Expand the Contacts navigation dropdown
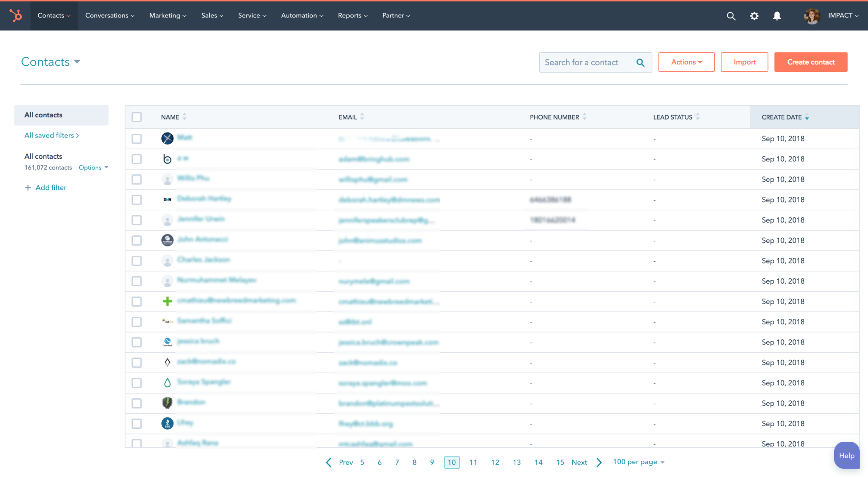This screenshot has width=868, height=477. coord(54,16)
